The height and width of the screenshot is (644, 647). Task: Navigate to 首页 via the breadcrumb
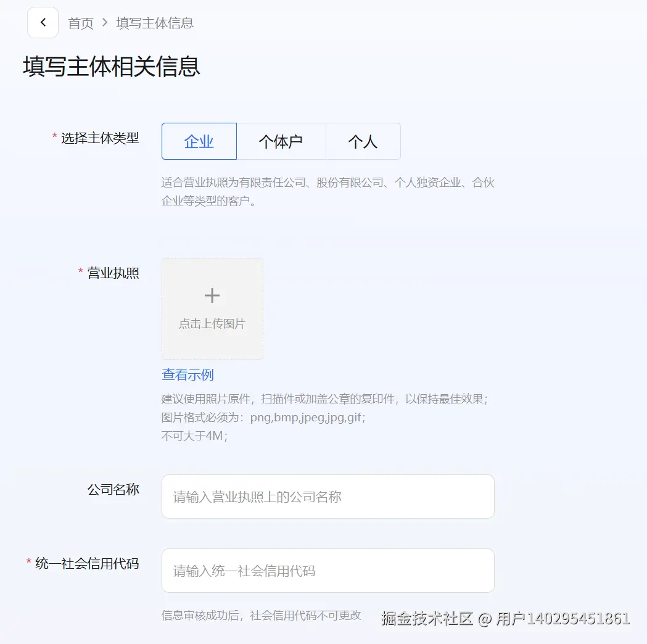(x=80, y=23)
